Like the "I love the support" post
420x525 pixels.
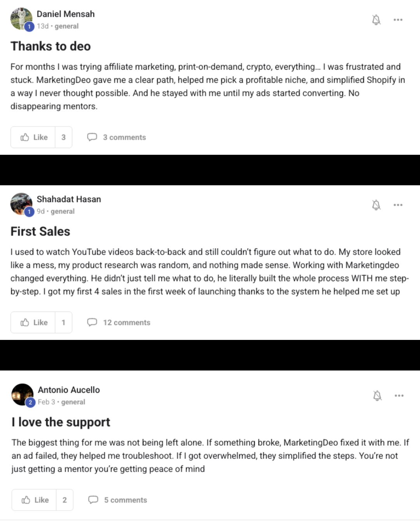(x=35, y=500)
